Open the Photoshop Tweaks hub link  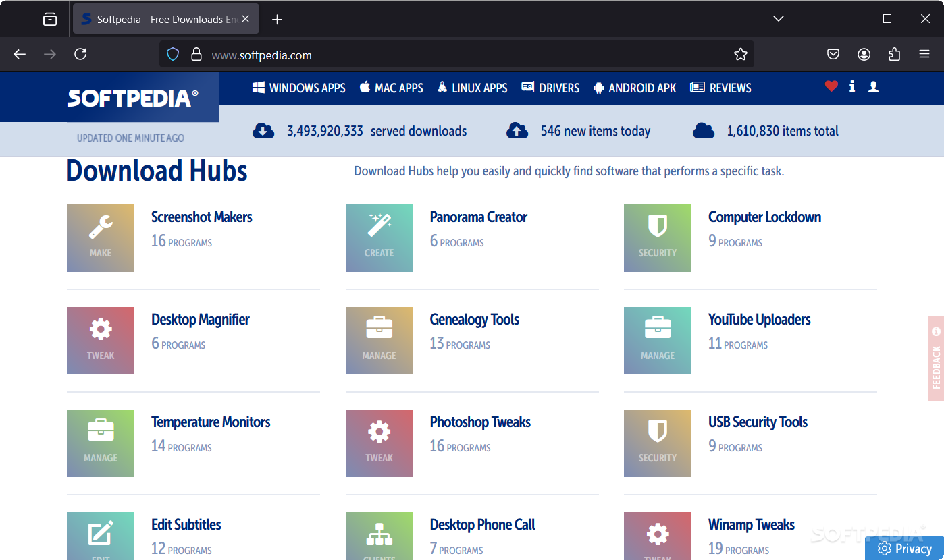tap(480, 422)
